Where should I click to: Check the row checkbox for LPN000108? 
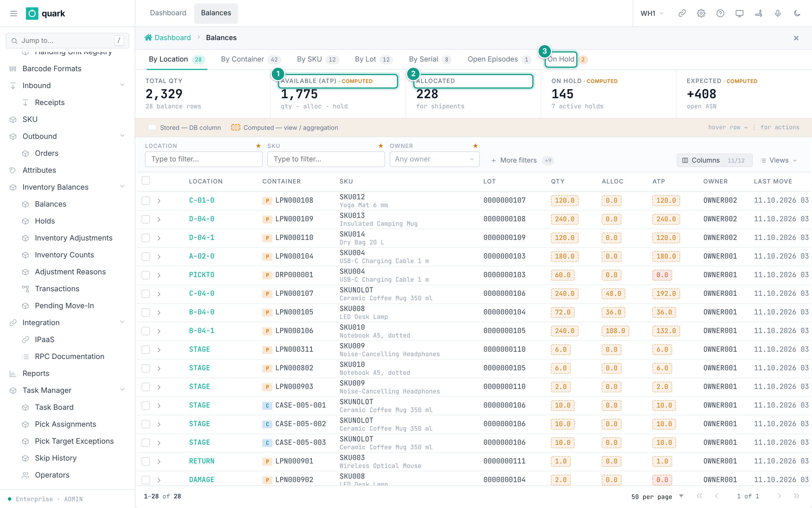(145, 201)
